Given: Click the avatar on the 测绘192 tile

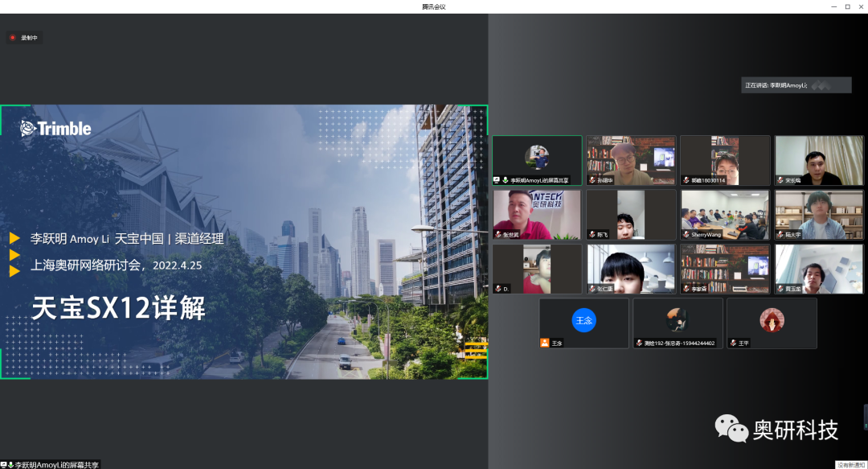Looking at the screenshot, I should click(678, 320).
